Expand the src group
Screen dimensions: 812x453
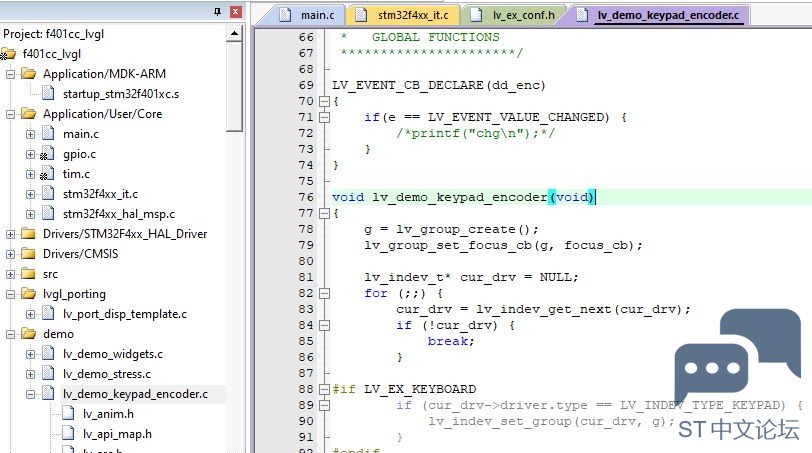coord(10,274)
